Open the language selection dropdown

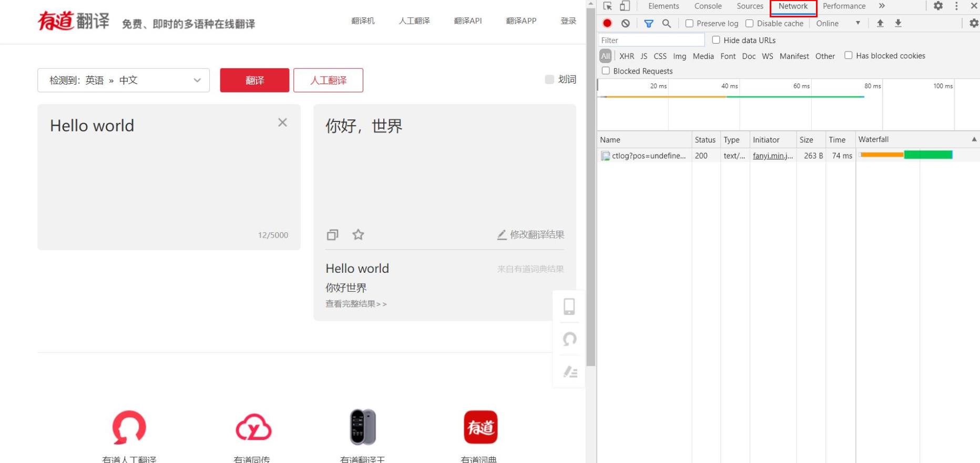124,80
